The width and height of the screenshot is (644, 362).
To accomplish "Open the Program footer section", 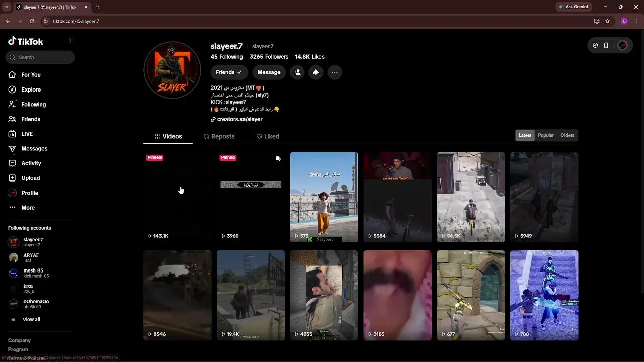I will [18, 350].
